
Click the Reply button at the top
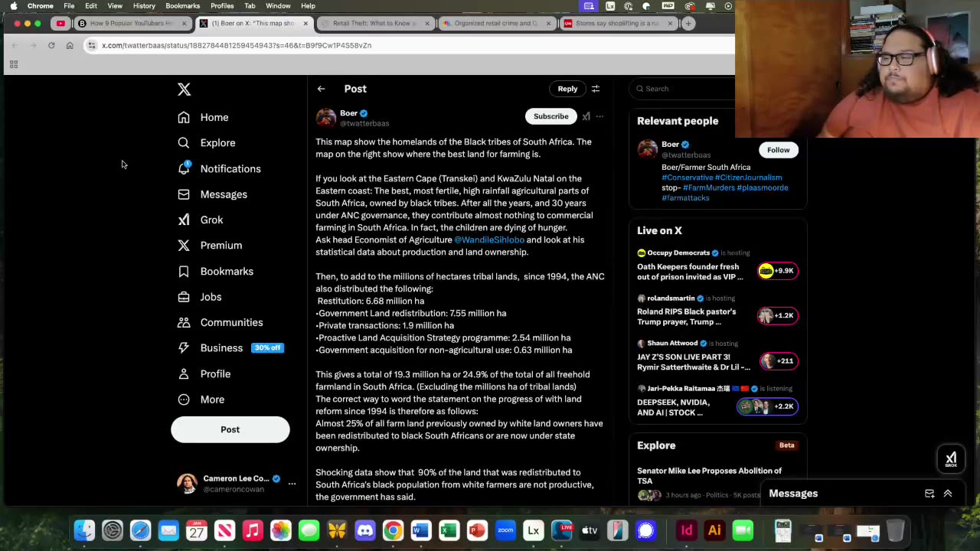567,89
